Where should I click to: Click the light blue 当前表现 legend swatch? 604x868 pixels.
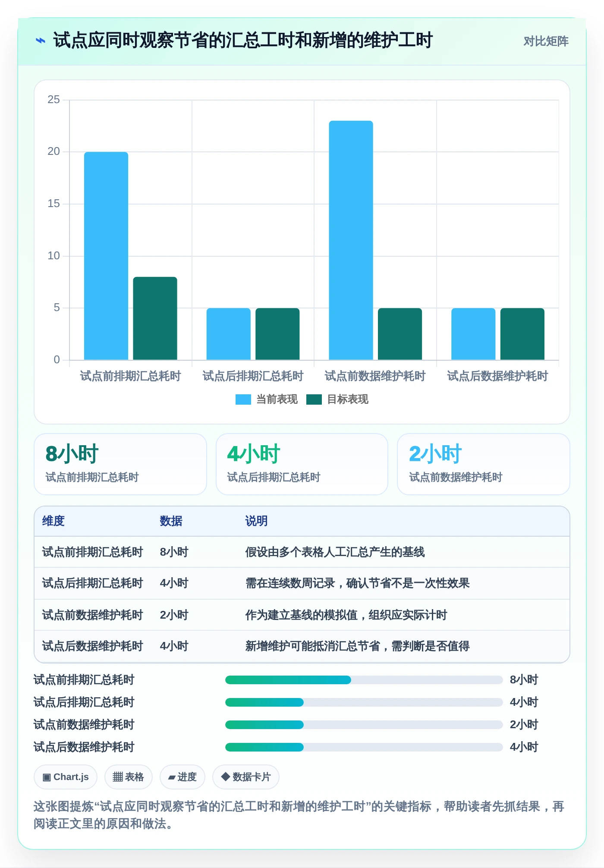[243, 399]
